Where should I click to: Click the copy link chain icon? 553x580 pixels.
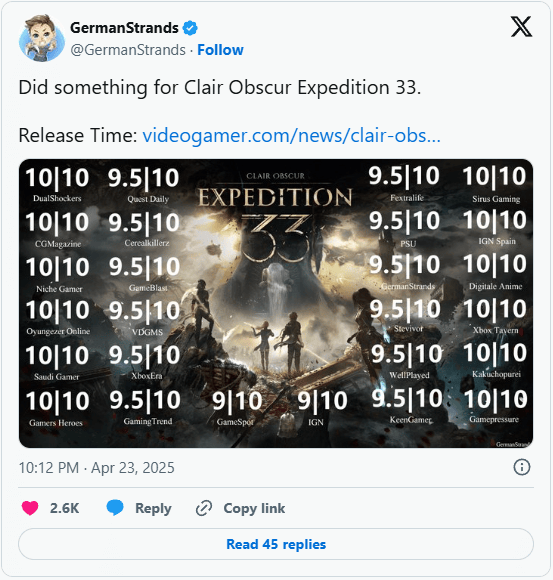coord(204,508)
